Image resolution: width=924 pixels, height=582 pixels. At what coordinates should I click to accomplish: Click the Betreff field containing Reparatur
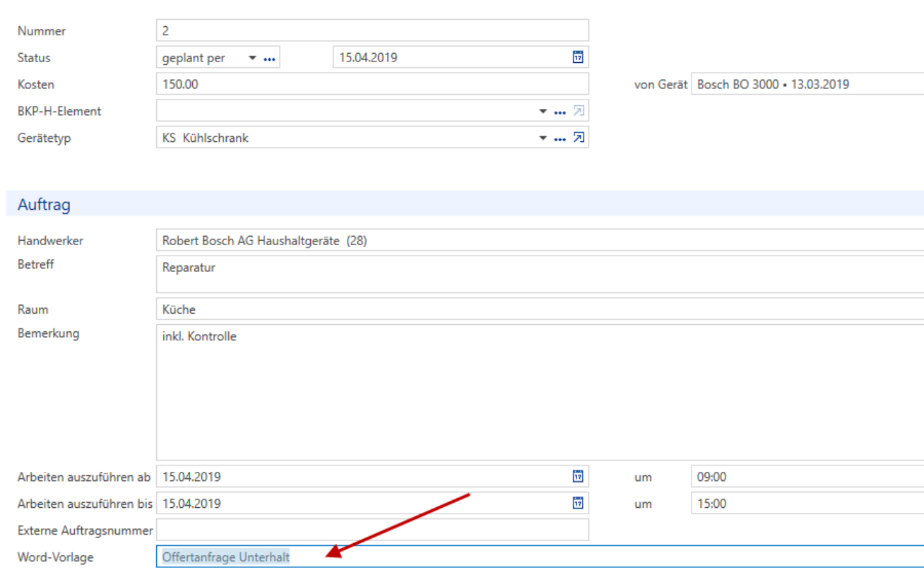point(540,274)
